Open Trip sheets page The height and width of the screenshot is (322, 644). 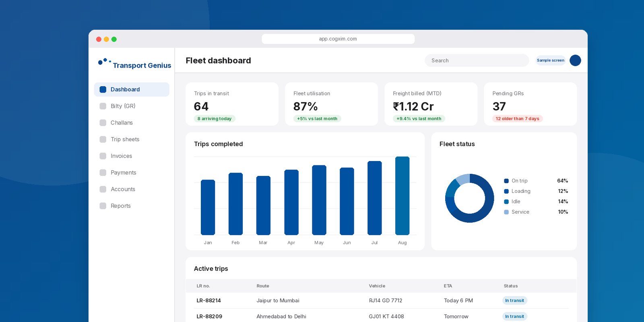(x=132, y=139)
